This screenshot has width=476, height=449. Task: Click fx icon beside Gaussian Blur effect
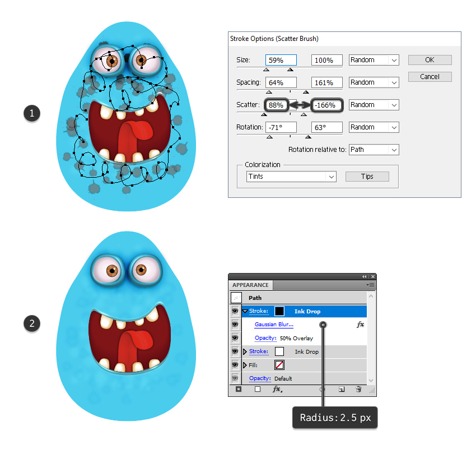pos(360,325)
